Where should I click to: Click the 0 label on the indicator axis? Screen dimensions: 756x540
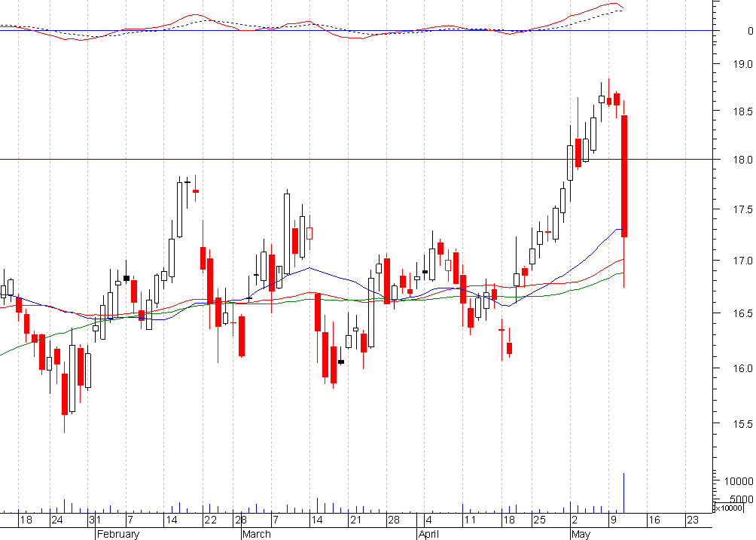[750, 31]
